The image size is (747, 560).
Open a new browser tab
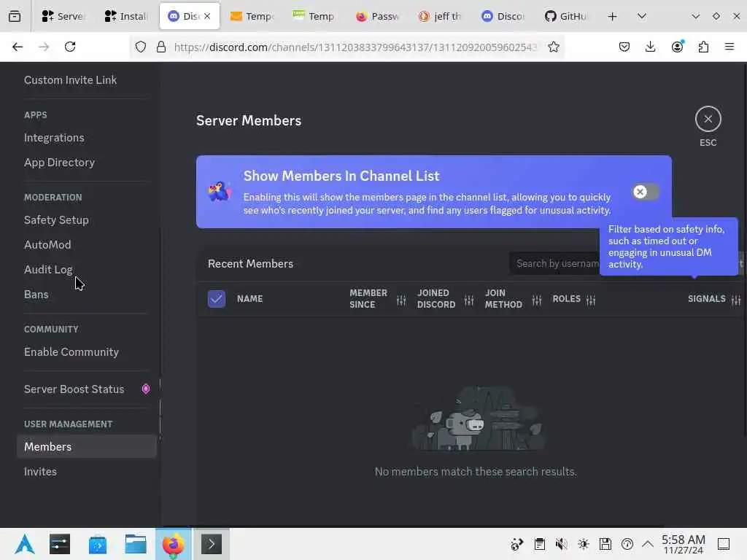point(612,16)
